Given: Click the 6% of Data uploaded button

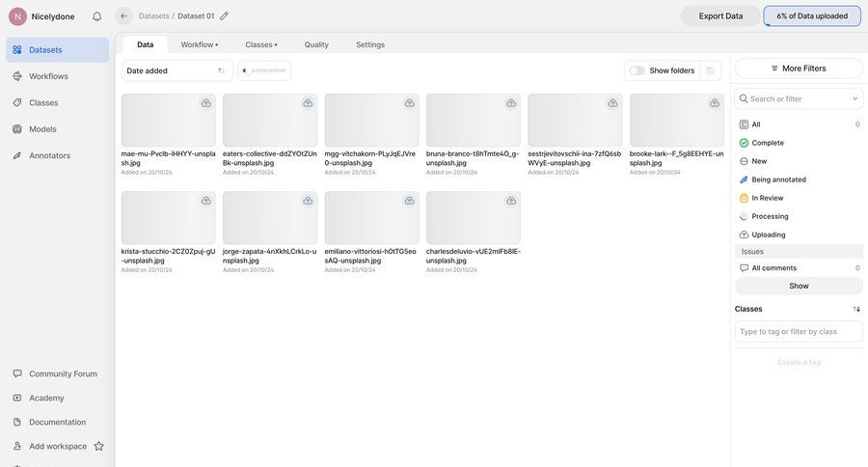Looking at the screenshot, I should click(812, 16).
